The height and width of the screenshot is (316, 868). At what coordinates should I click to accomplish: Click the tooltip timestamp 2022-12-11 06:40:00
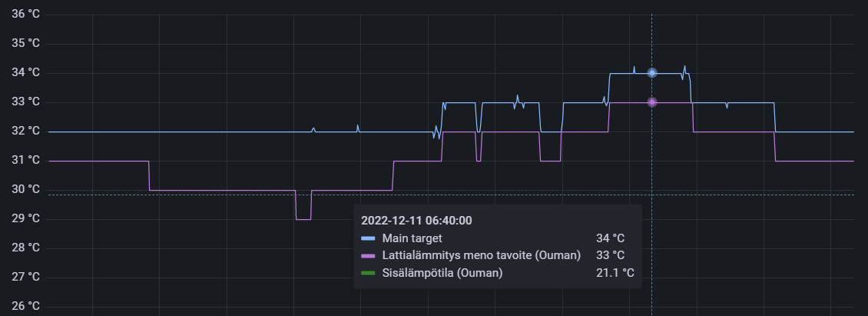coord(416,220)
